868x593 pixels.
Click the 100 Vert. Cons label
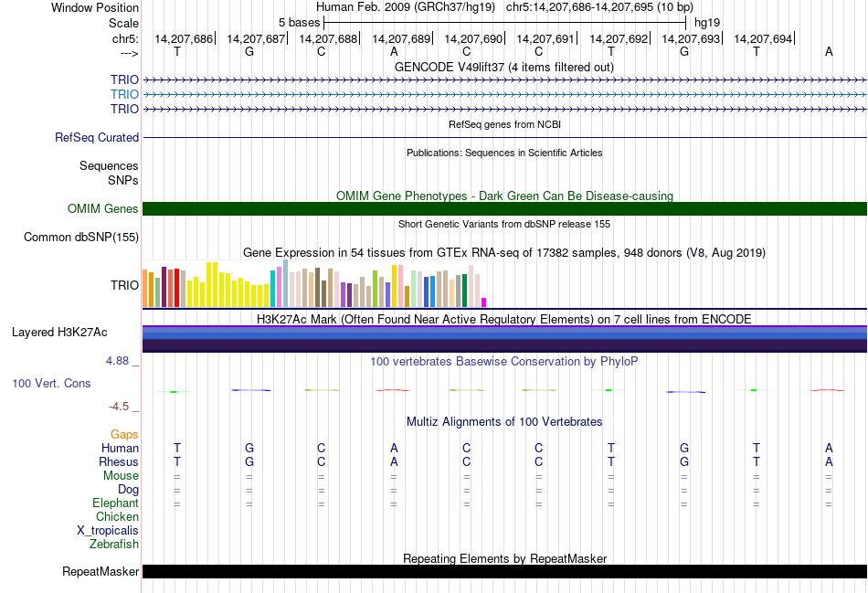coord(51,383)
